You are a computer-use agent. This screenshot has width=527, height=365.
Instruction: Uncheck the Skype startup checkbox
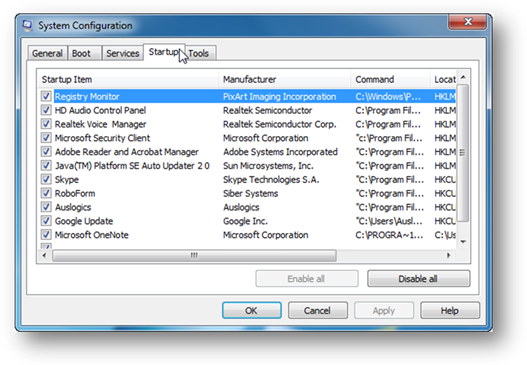46,179
